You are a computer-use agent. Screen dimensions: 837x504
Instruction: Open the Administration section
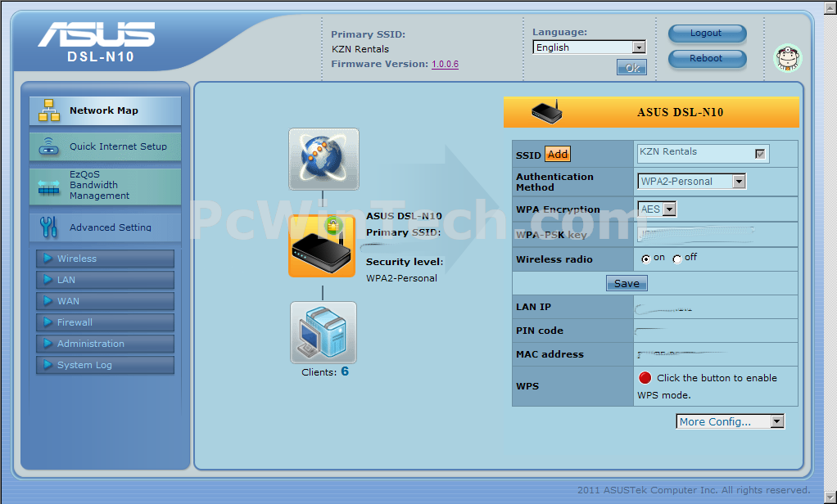click(105, 344)
